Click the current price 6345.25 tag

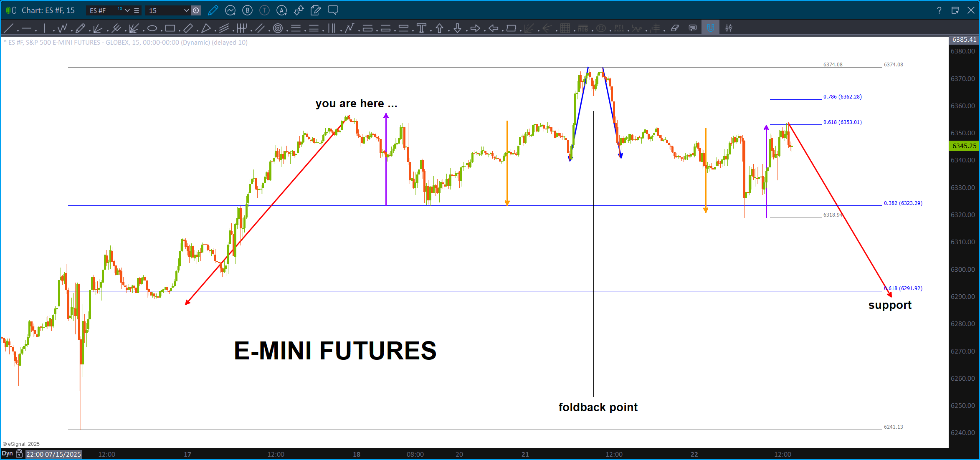pos(964,146)
